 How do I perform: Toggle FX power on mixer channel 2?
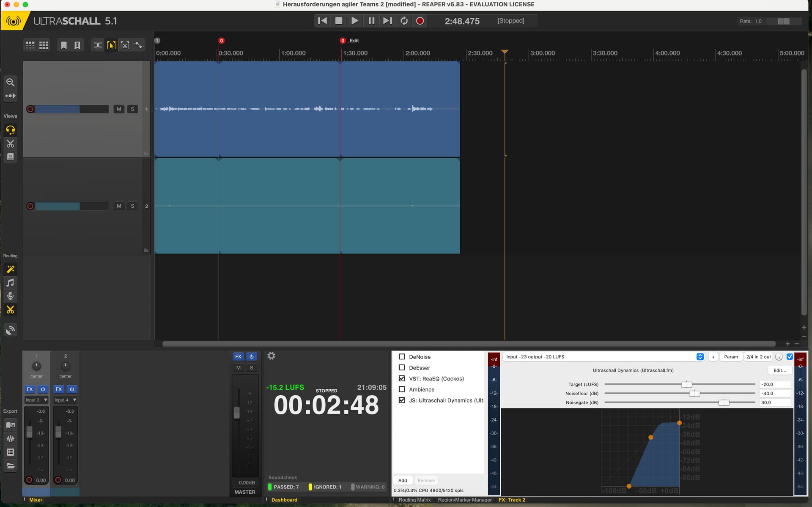(72, 389)
